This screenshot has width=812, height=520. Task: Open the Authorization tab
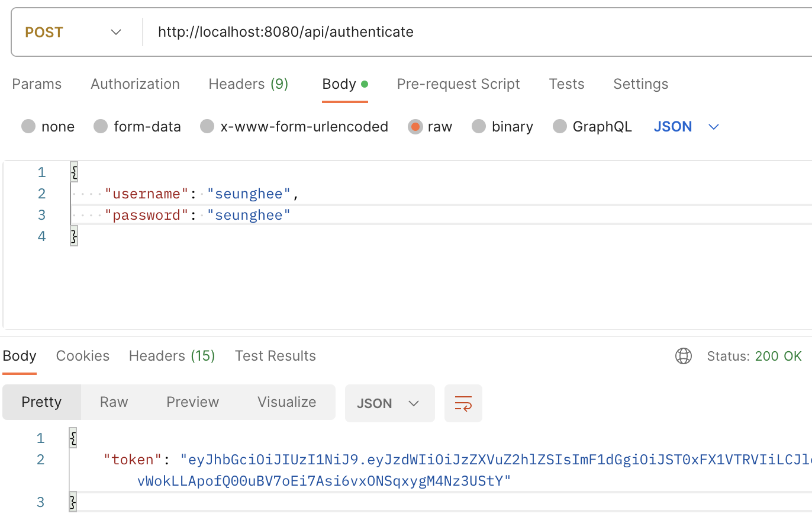point(135,84)
